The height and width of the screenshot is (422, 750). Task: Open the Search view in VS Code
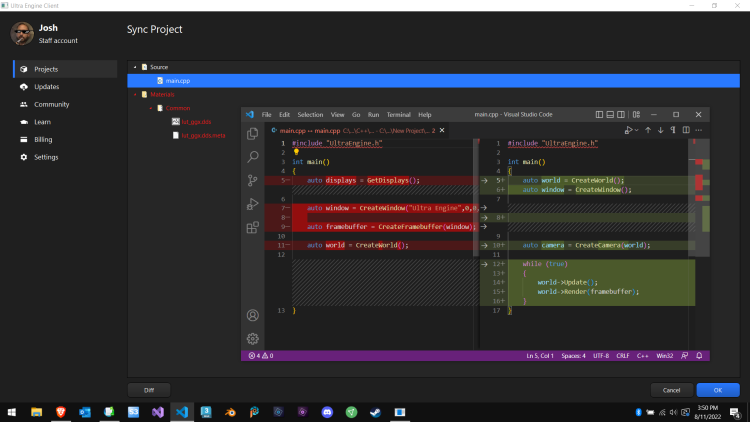click(x=253, y=157)
